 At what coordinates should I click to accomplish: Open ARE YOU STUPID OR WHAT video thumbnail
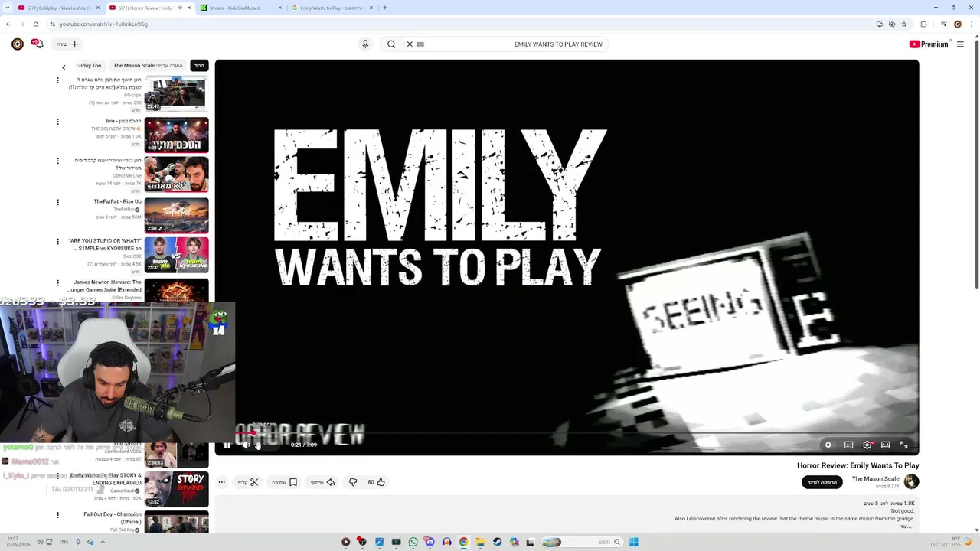coord(176,255)
